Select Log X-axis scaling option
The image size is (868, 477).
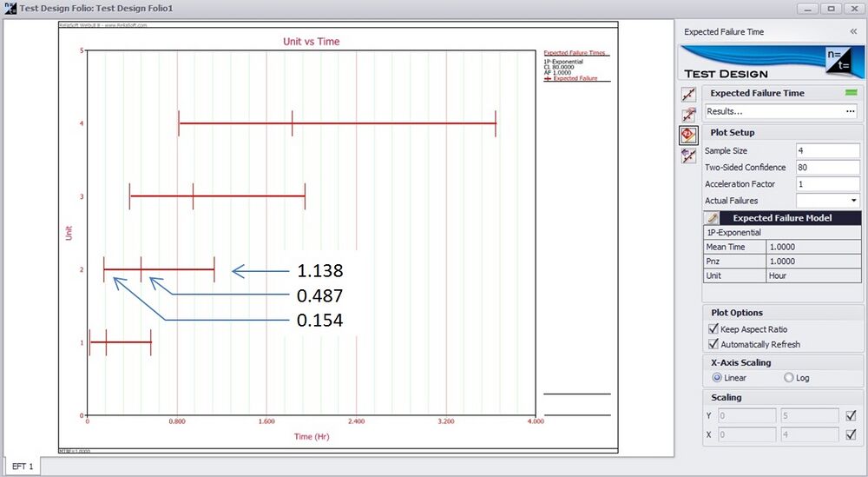tap(788, 378)
